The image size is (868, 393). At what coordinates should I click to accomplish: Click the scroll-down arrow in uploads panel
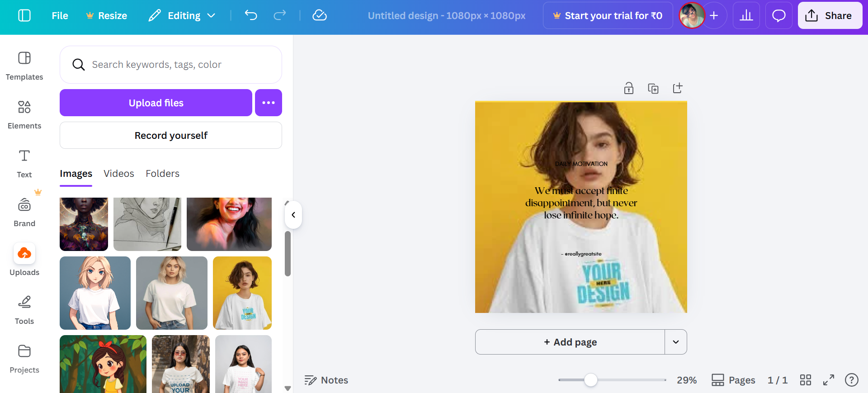[x=288, y=388]
